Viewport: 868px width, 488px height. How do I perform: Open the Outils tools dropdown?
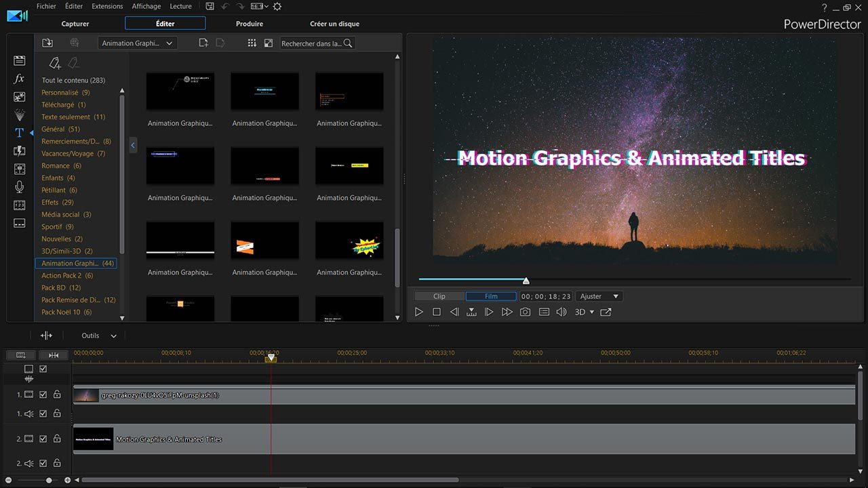pyautogui.click(x=99, y=335)
